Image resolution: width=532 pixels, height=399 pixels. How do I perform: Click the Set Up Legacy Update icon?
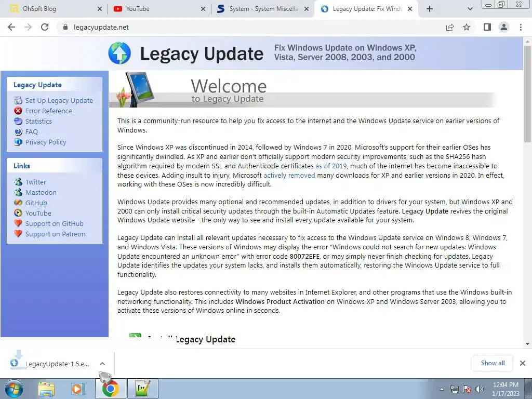[18, 100]
